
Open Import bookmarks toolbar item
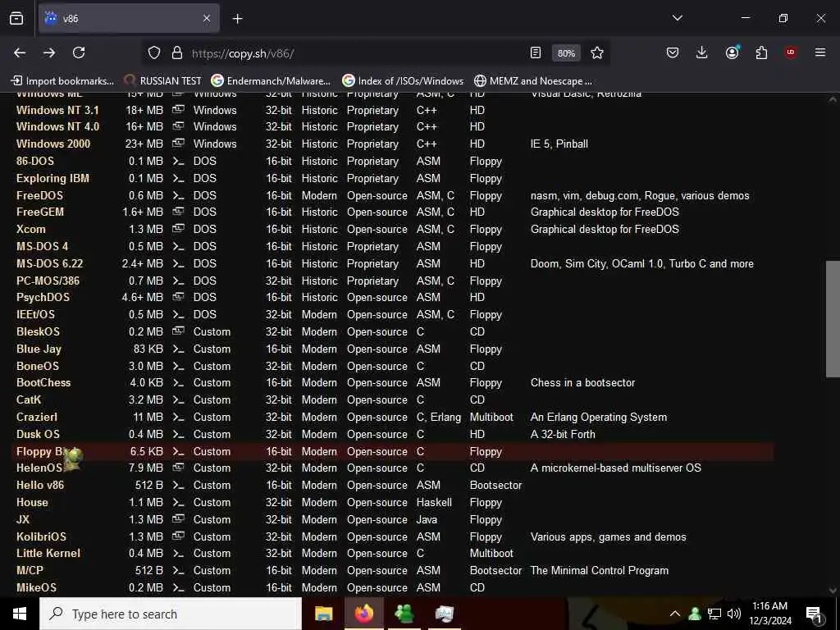62,81
